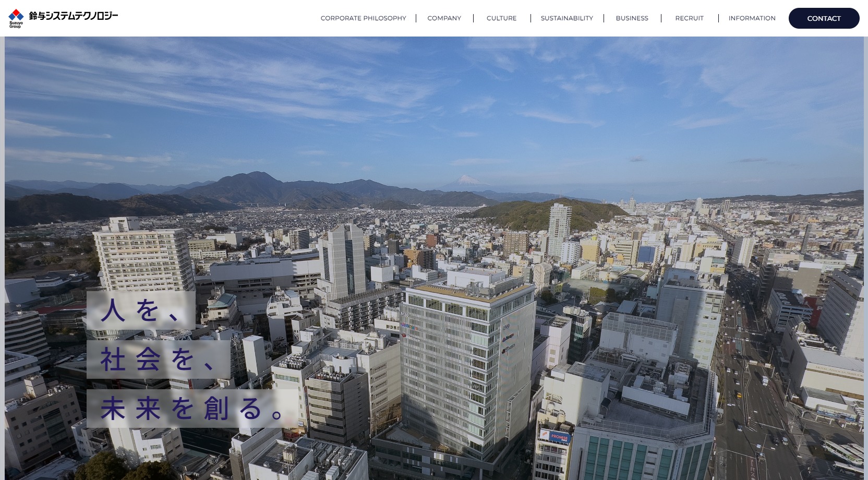Open the INFORMATION nav link
This screenshot has height=480, width=868.
tap(752, 18)
